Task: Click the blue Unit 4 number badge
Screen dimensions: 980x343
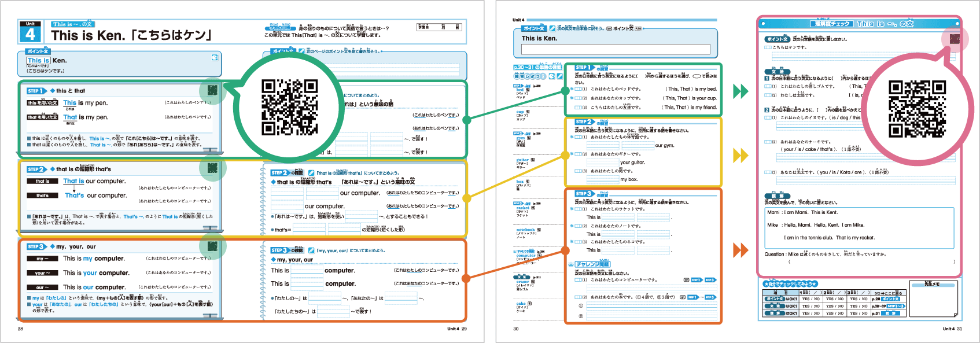Action: tap(30, 34)
